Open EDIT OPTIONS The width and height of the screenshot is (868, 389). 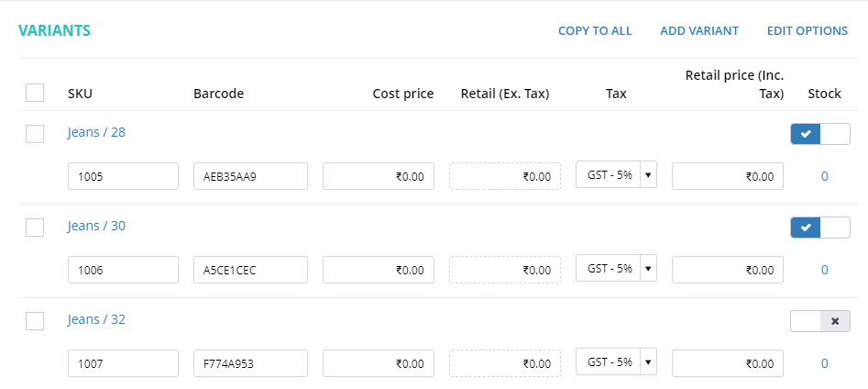[808, 31]
